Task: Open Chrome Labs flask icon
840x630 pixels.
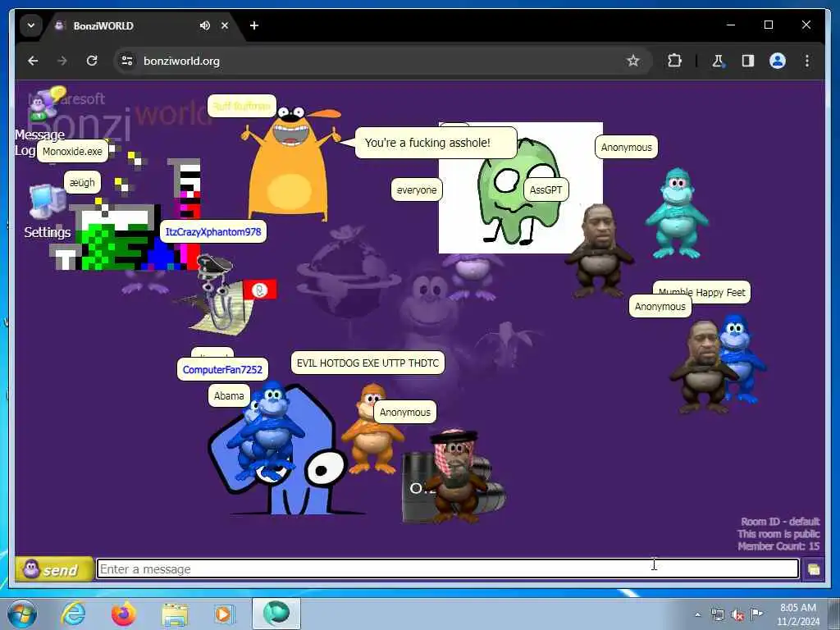Action: click(718, 61)
